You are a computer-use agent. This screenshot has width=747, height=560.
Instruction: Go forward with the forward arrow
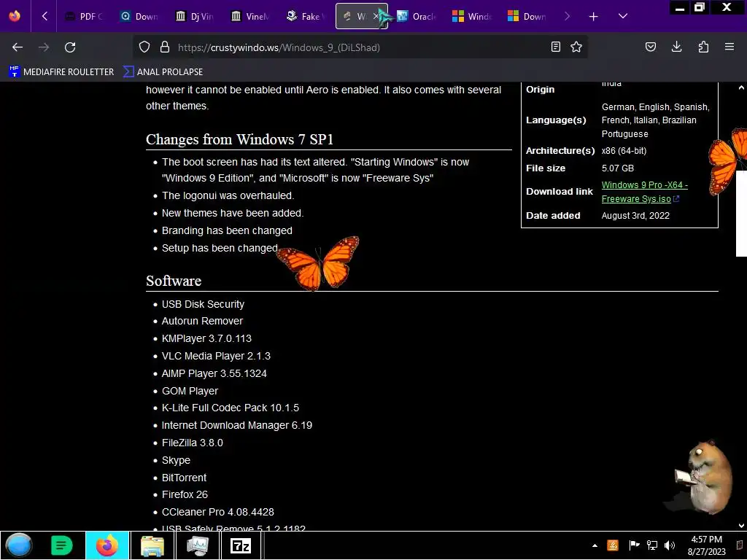coord(44,47)
